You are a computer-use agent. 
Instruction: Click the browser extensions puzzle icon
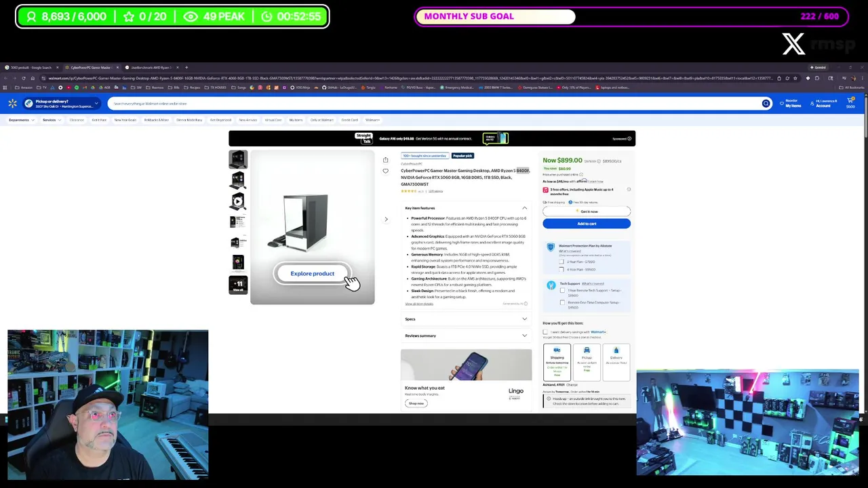[x=816, y=78]
